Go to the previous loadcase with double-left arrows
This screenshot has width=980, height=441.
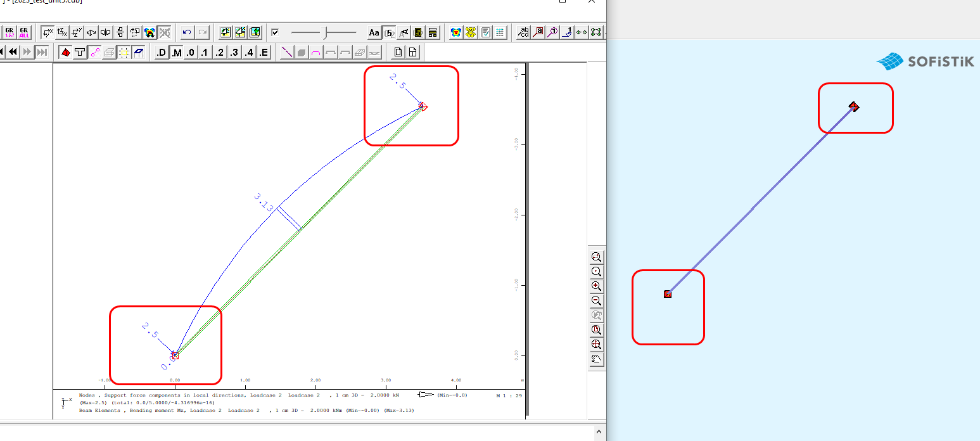(13, 52)
